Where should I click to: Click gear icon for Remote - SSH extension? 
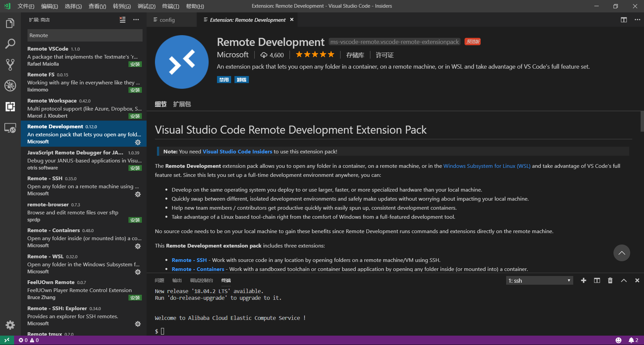click(138, 194)
